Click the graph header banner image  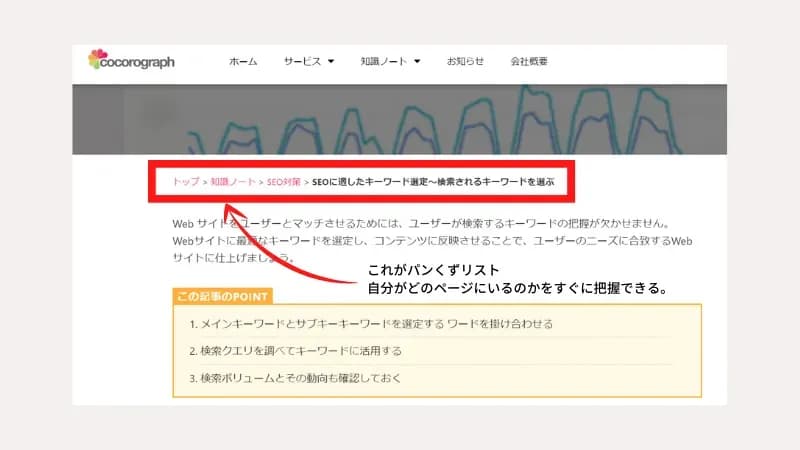coord(399,119)
